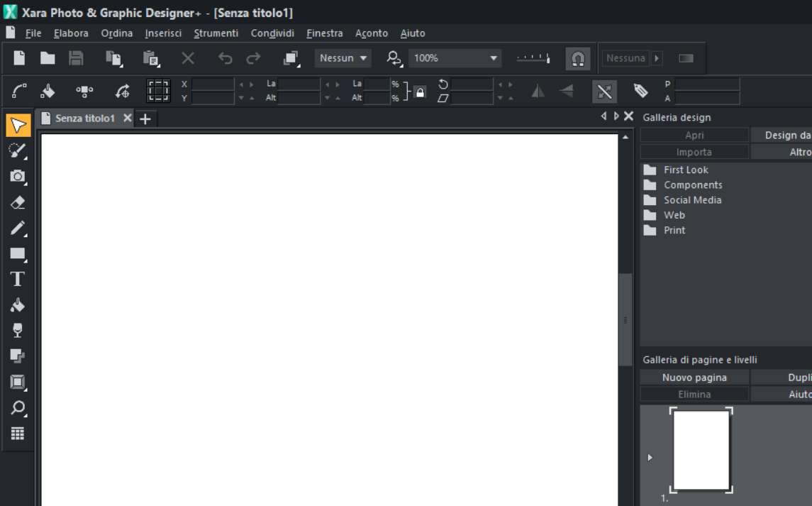Open the Aiuto menu
The width and height of the screenshot is (812, 506).
pyautogui.click(x=413, y=33)
